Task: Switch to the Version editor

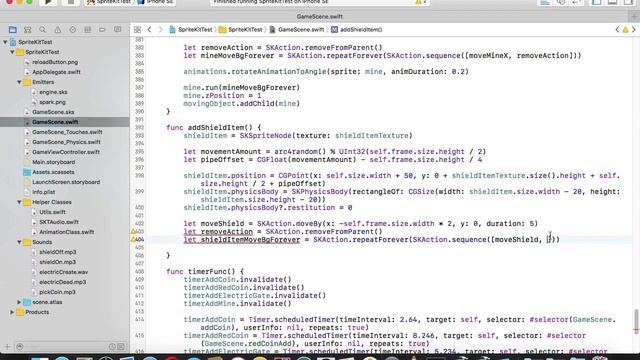Action: click(x=577, y=2)
